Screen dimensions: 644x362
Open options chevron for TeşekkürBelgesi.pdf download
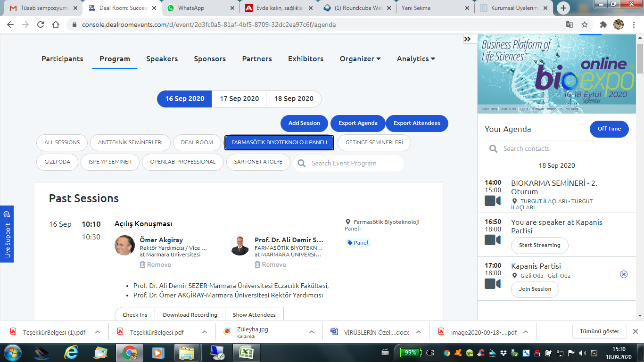(x=205, y=332)
